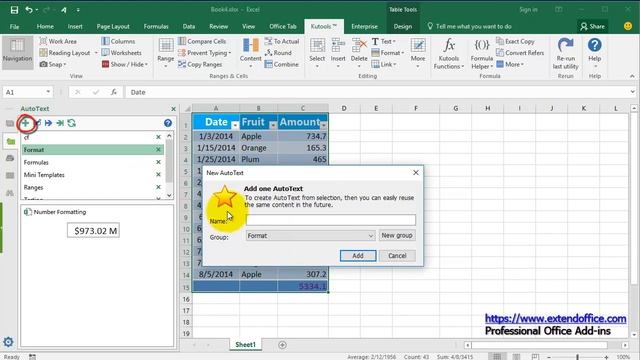Open the Content tool
640x360 pixels.
(x=251, y=52)
